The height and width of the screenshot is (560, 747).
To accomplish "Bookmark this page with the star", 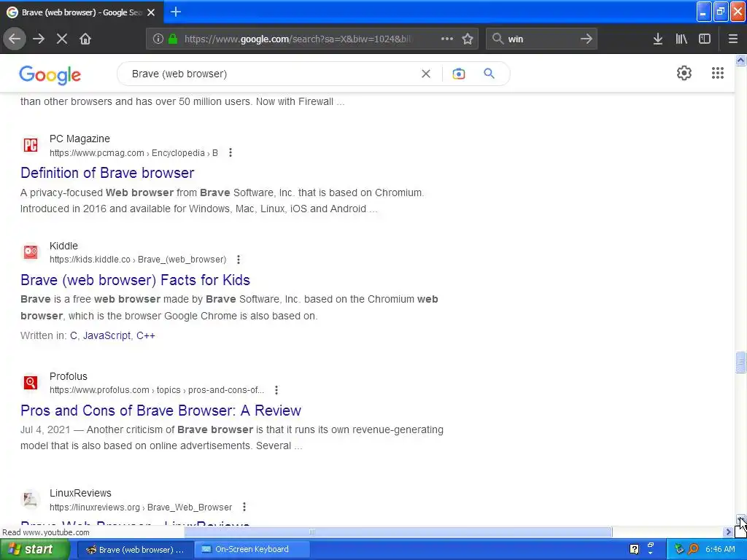I will coord(468,39).
